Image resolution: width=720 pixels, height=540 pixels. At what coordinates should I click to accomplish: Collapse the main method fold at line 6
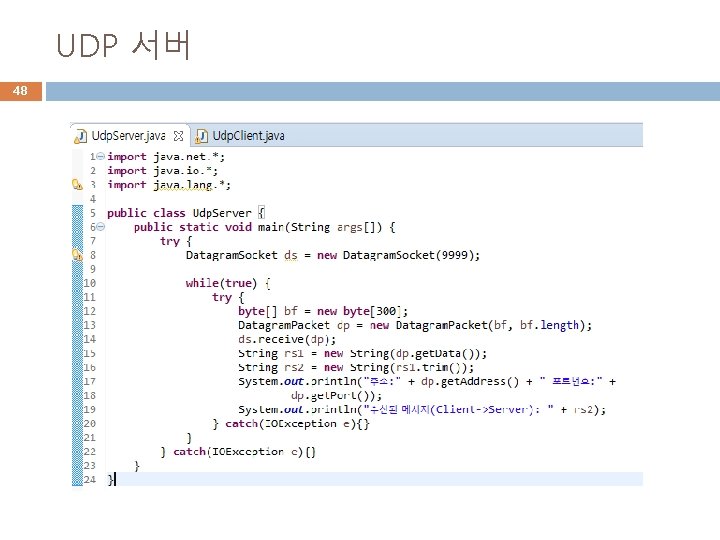click(100, 227)
